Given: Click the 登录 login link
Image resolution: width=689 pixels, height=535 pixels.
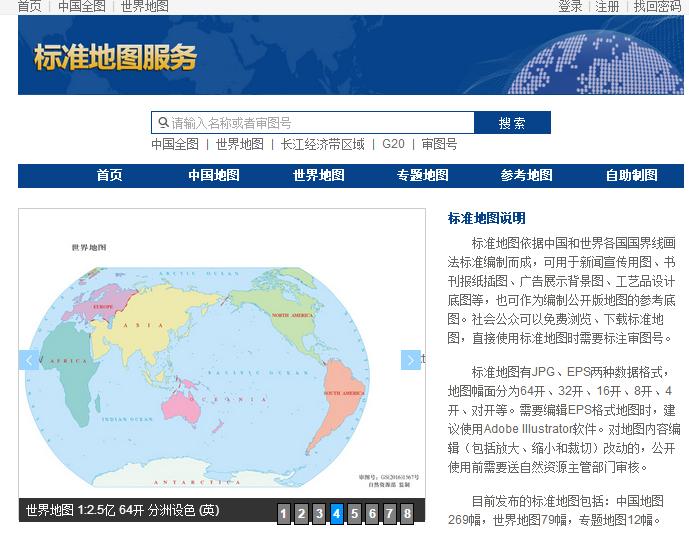Looking at the screenshot, I should (570, 6).
